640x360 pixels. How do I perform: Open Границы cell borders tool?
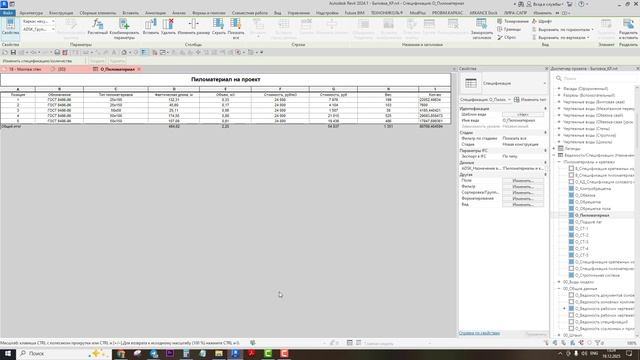tap(509, 29)
